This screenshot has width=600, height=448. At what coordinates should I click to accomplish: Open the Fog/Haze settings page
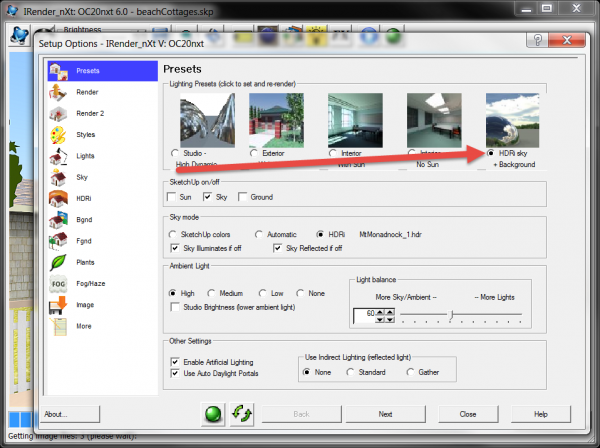[90, 282]
